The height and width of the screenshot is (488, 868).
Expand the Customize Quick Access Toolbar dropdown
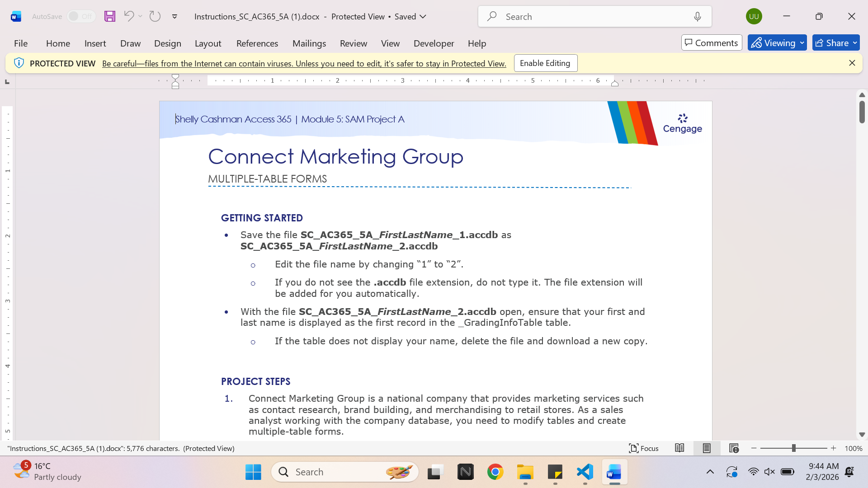175,16
